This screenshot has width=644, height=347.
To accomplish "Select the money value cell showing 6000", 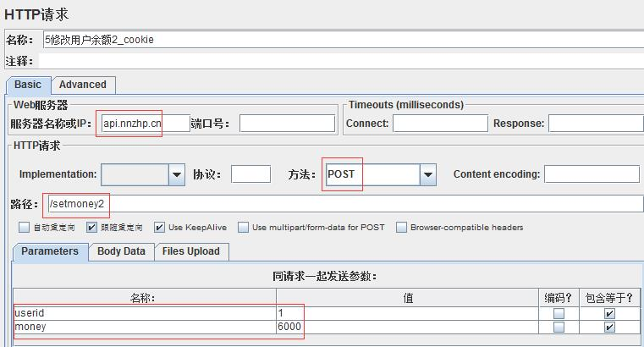I will pos(407,328).
